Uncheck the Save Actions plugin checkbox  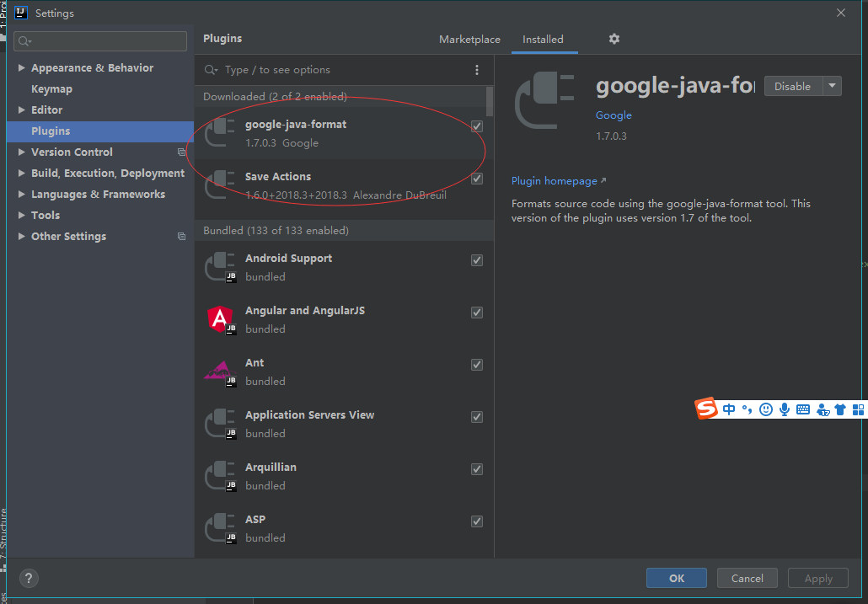click(477, 178)
